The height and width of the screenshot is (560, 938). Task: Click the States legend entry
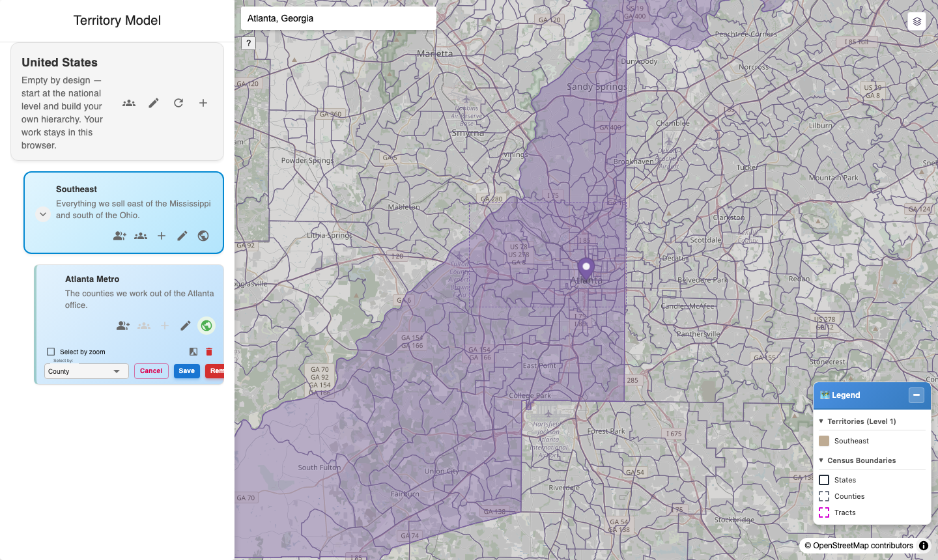click(x=845, y=480)
